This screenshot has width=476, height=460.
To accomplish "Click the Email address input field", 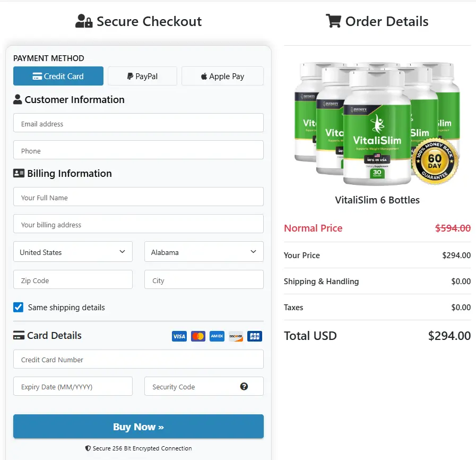I will (x=138, y=123).
